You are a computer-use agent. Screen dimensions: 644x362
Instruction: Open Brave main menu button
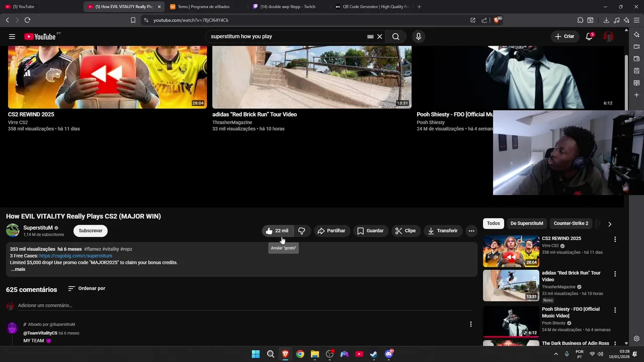(x=637, y=20)
